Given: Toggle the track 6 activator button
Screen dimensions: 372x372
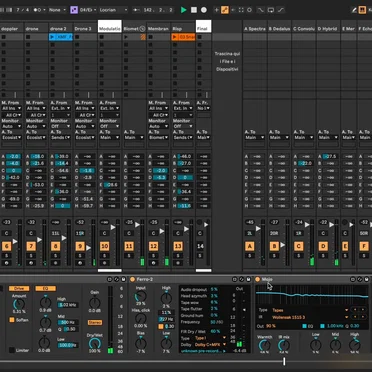Looking at the screenshot, I should pyautogui.click(x=7, y=246).
